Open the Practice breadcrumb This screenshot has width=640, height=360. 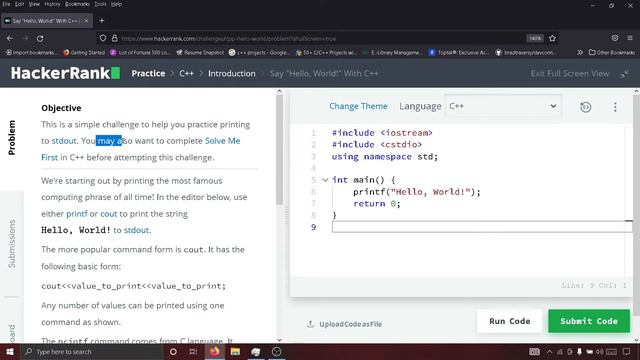click(148, 73)
